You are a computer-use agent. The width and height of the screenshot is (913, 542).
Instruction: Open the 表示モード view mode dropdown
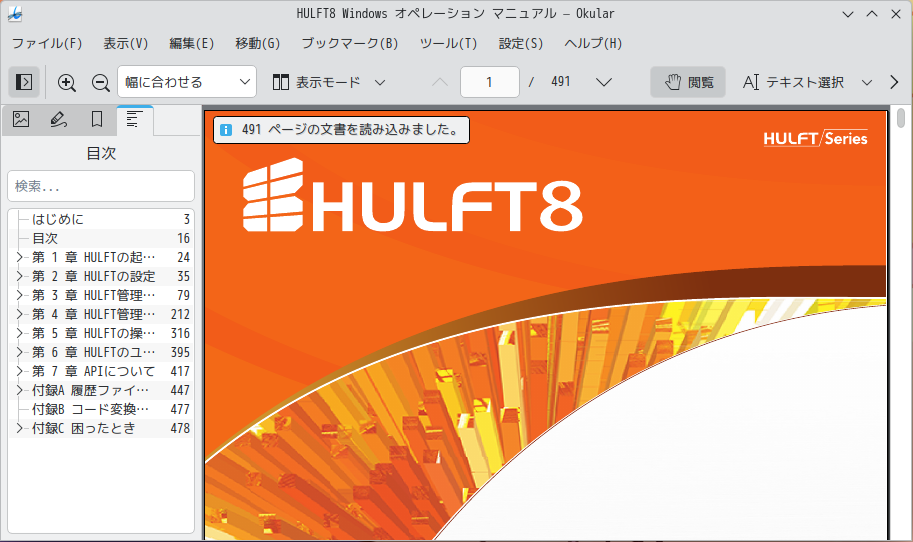pos(330,82)
